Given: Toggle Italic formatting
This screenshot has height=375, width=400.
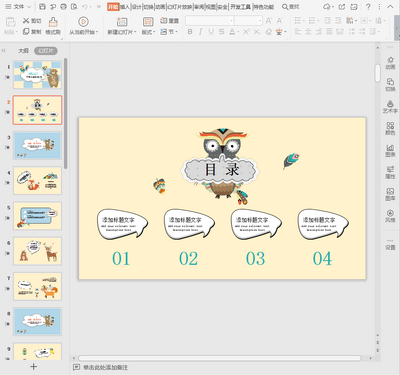Looking at the screenshot, I should point(200,32).
